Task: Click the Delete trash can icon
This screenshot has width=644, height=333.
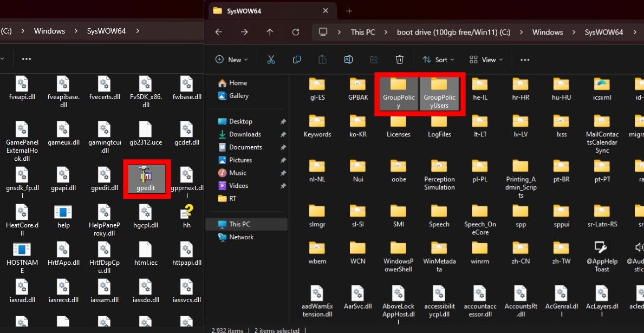Action: [400, 60]
